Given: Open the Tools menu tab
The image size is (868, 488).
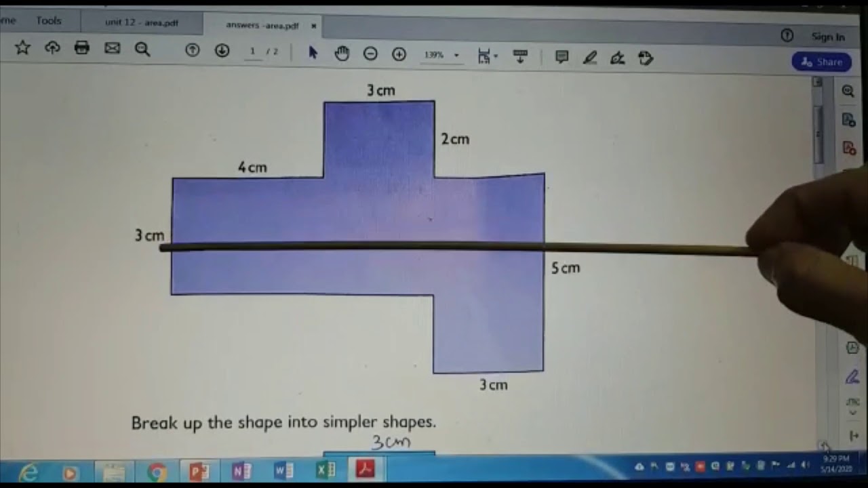Looking at the screenshot, I should [49, 20].
